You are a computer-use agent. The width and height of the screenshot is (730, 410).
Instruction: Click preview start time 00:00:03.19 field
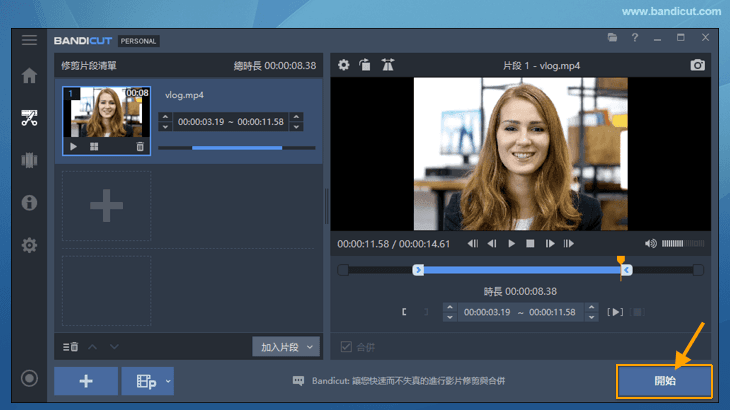click(x=487, y=312)
